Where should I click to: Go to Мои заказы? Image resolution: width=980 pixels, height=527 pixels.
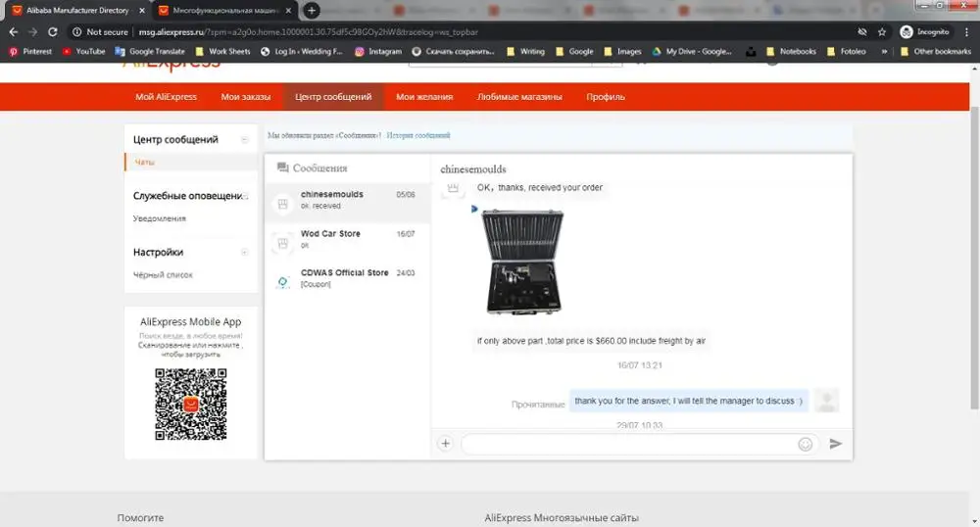click(246, 97)
